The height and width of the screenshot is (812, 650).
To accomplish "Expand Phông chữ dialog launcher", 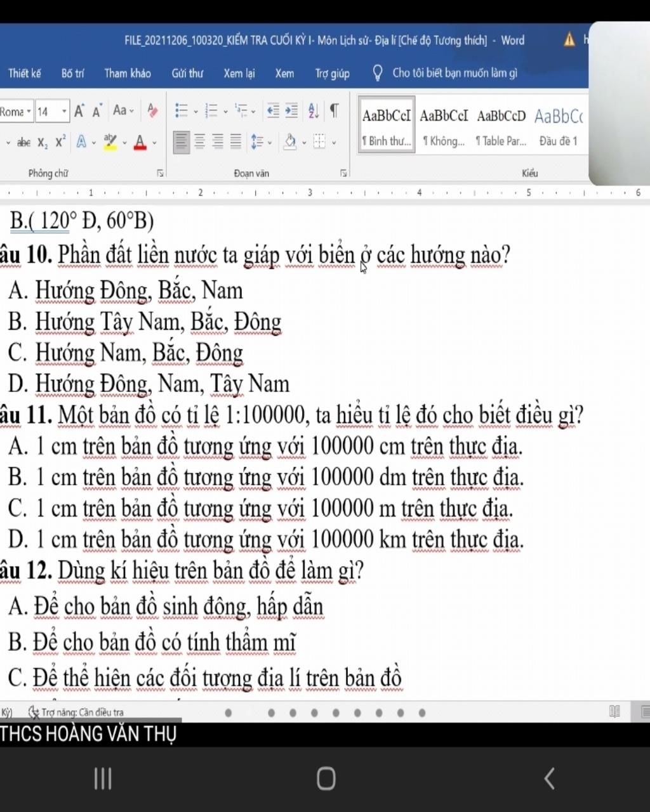I will coord(161,173).
